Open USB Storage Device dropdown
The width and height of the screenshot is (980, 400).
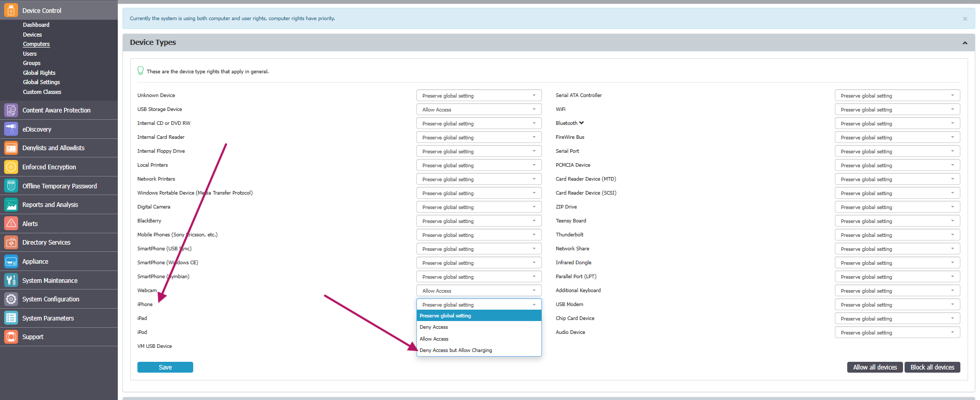tap(479, 109)
